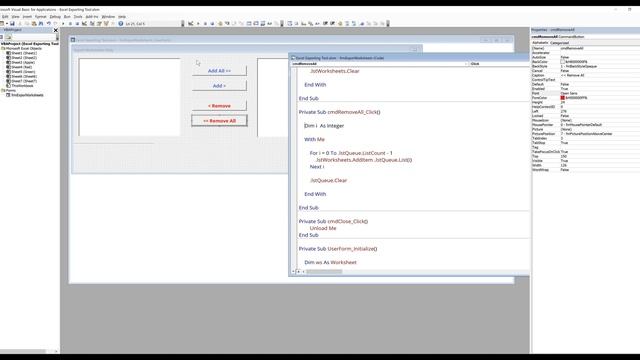Click the '<< Remove All' button on form
The height and width of the screenshot is (360, 640).
coord(219,121)
